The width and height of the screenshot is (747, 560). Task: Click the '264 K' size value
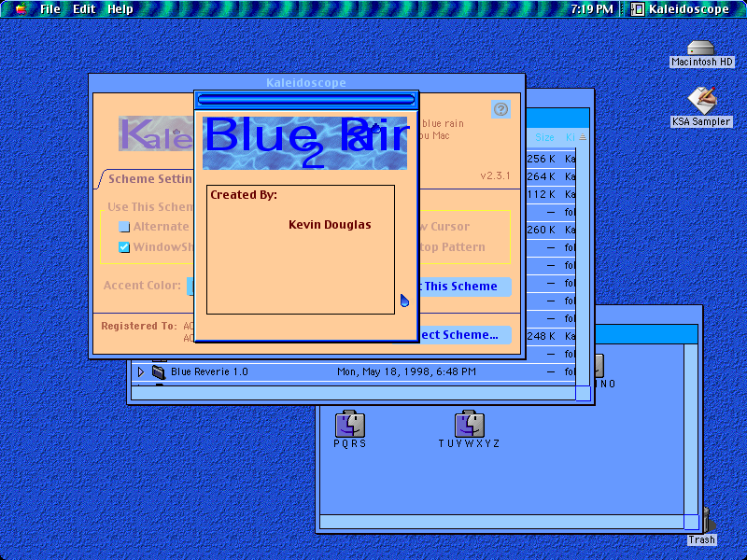pos(542,176)
